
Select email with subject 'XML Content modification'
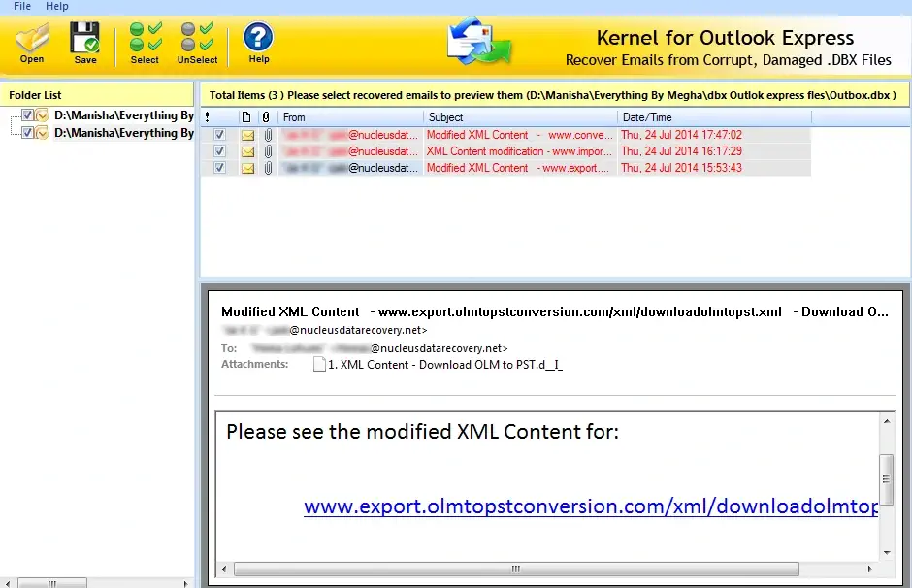(x=519, y=151)
